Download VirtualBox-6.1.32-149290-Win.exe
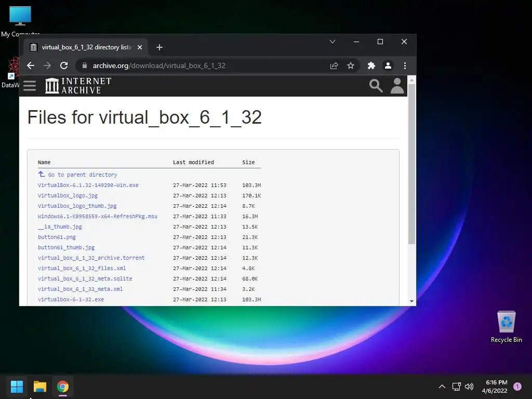 (x=88, y=185)
